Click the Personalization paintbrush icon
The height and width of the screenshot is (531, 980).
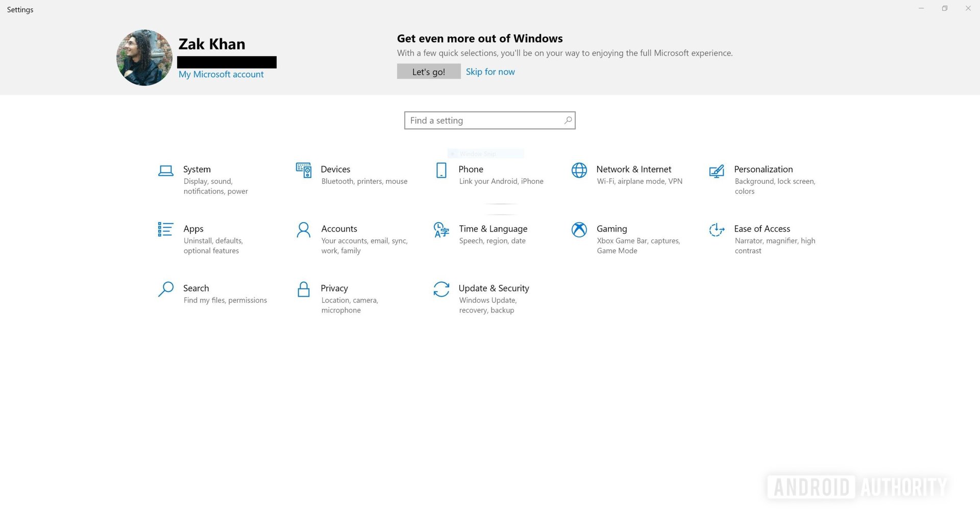coord(717,171)
